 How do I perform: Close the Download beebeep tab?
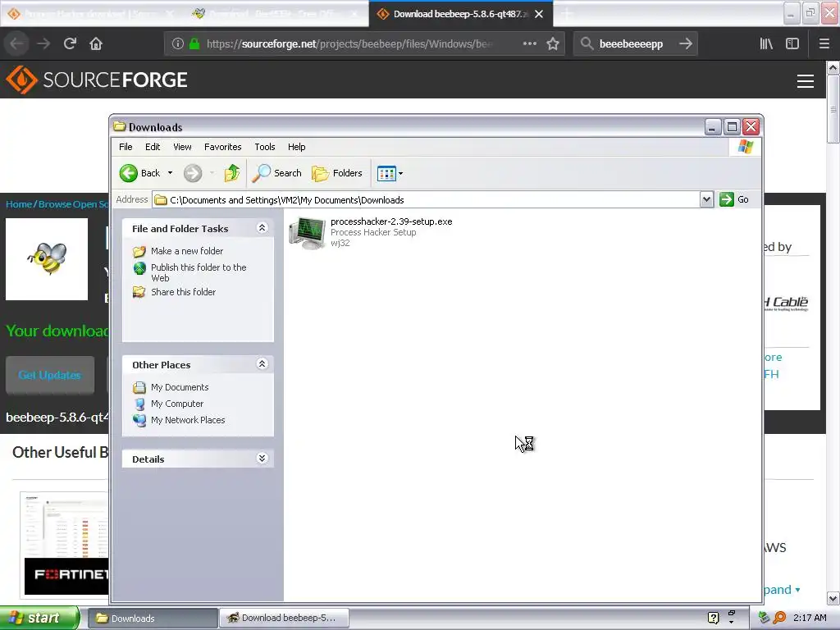point(539,14)
